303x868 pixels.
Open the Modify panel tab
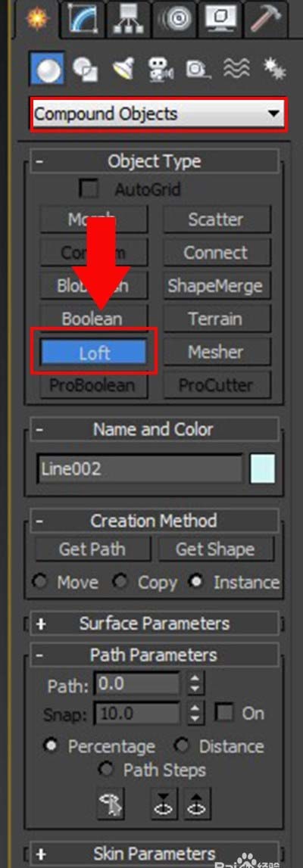pos(86,18)
